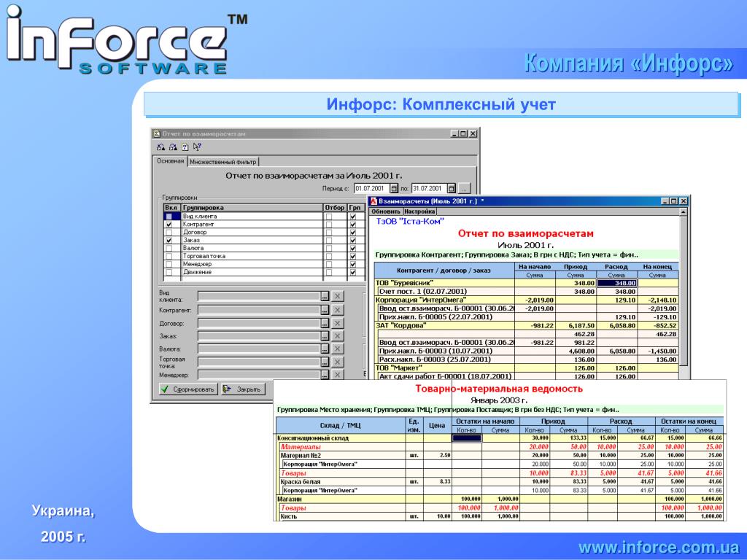Click highlighted 348.00 cell in Расход column

click(617, 283)
